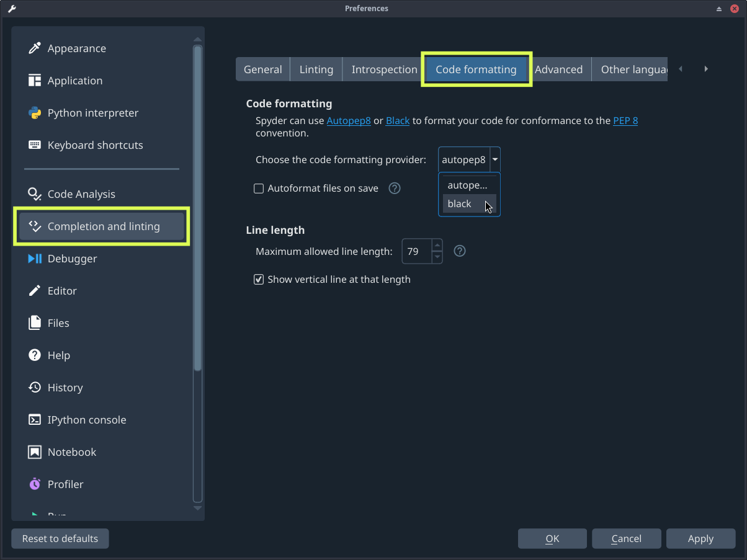747x560 pixels.
Task: Select the Python interpreter section
Action: (92, 112)
